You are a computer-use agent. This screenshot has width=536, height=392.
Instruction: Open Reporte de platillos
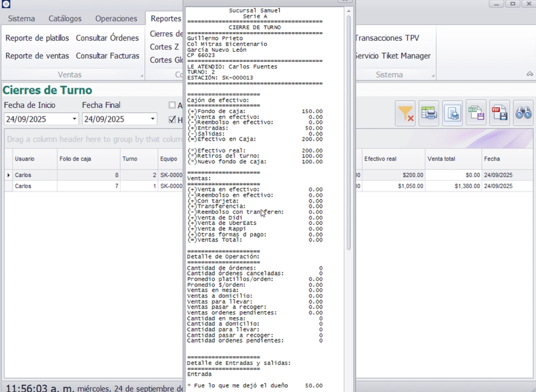pos(37,38)
